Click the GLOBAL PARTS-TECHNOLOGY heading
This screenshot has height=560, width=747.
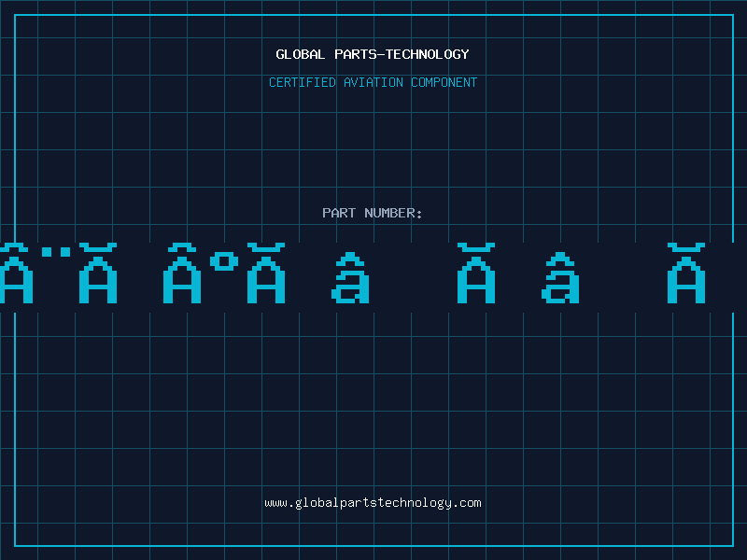point(373,54)
